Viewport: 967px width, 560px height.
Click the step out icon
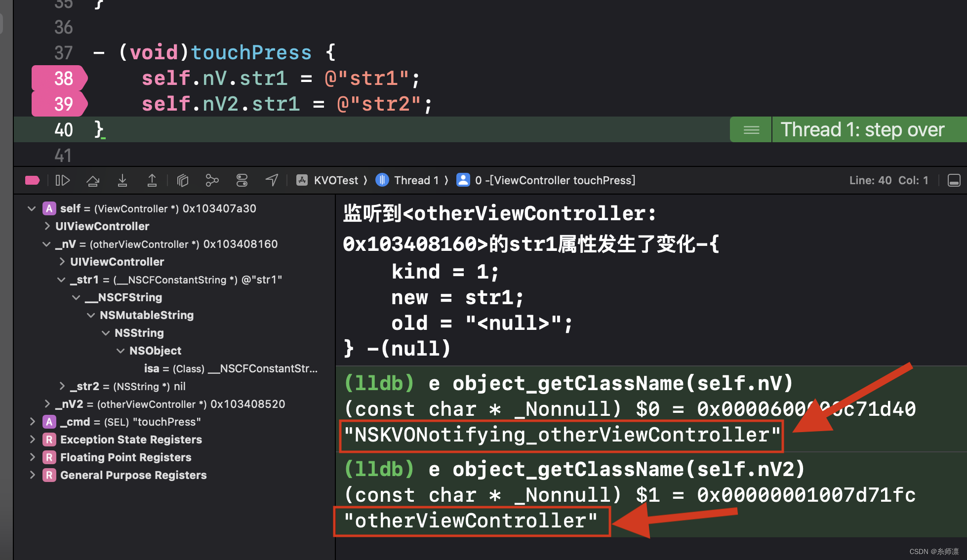tap(152, 180)
